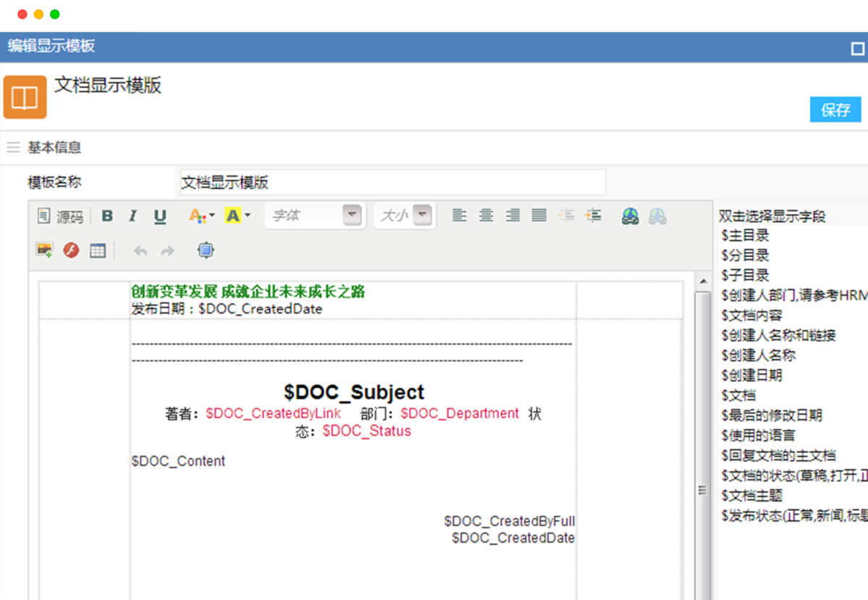Screen dimensions: 868x600
Task: Open the 大小 font size dropdown
Action: click(404, 216)
